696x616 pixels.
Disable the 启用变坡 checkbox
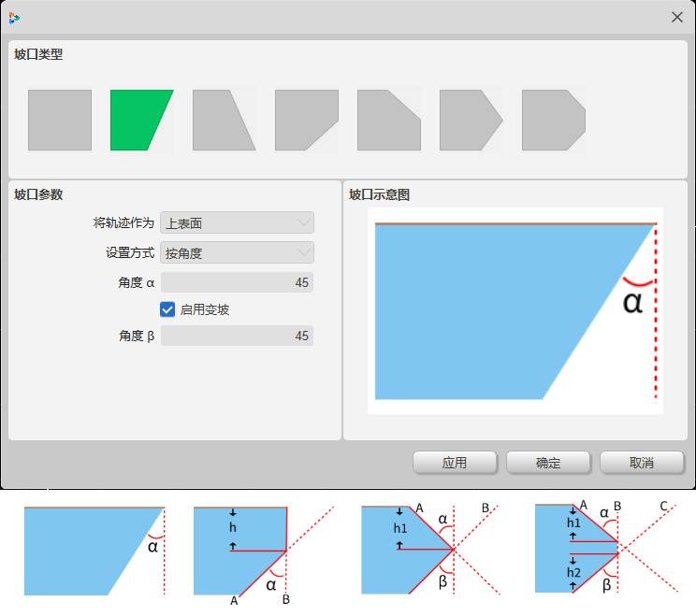pyautogui.click(x=168, y=309)
